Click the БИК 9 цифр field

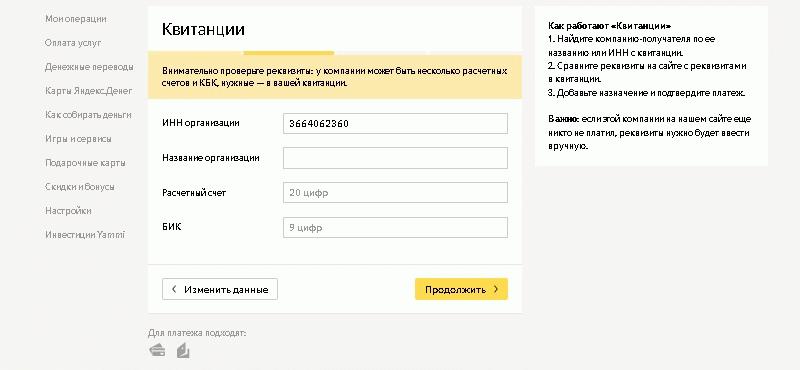[395, 228]
